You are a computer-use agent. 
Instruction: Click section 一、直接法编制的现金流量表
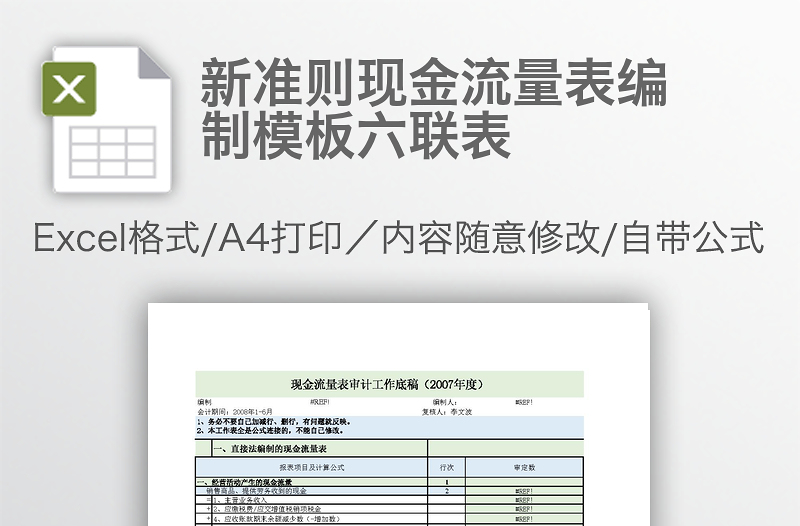point(270,449)
